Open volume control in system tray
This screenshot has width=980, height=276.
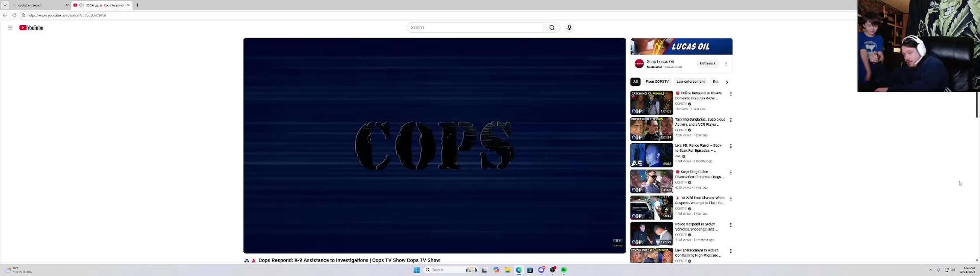[953, 270]
